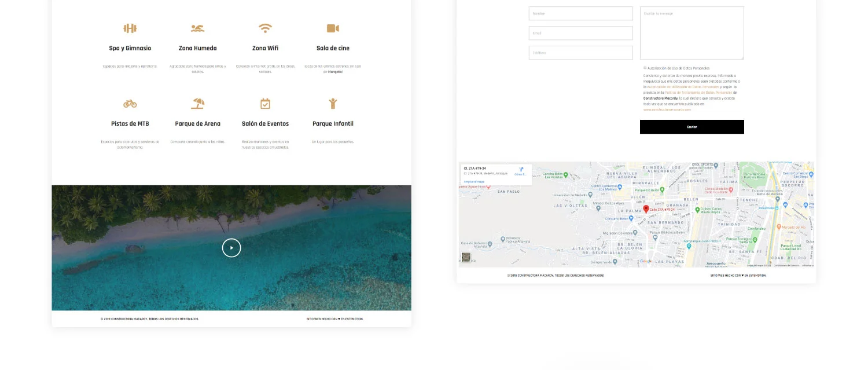Play the beach aerial video

pos(231,248)
